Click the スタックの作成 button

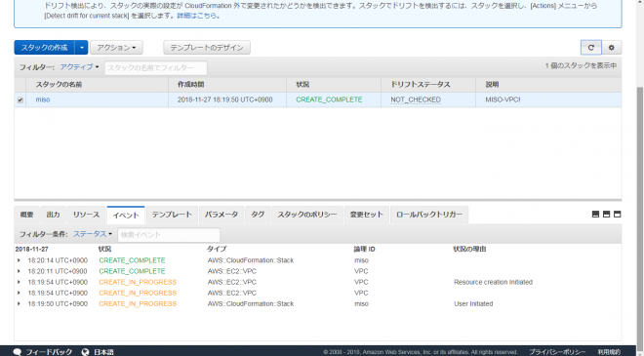(44, 48)
